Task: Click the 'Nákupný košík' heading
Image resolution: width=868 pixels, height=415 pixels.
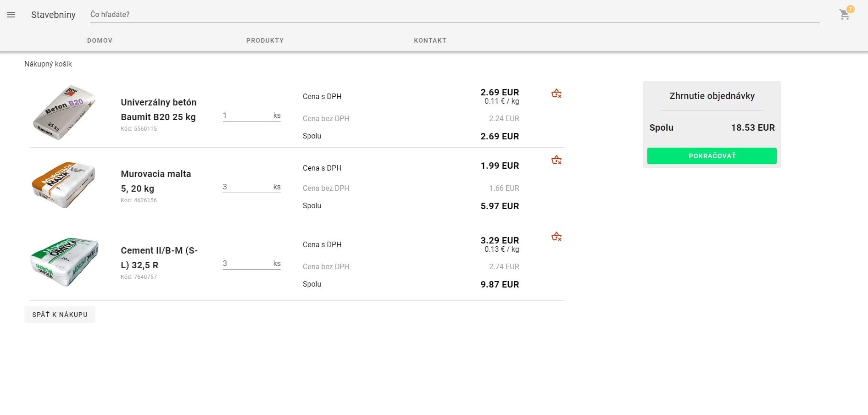Action: (48, 64)
